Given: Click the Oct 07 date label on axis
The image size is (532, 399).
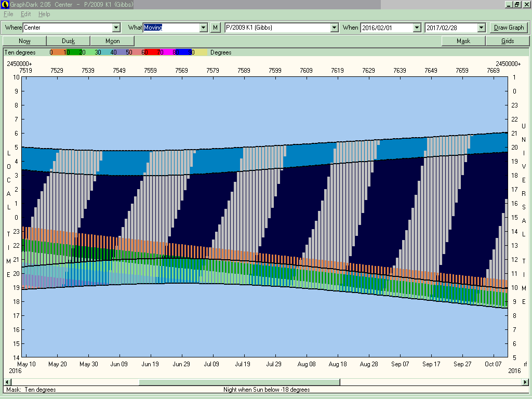Looking at the screenshot, I should click(x=493, y=364).
